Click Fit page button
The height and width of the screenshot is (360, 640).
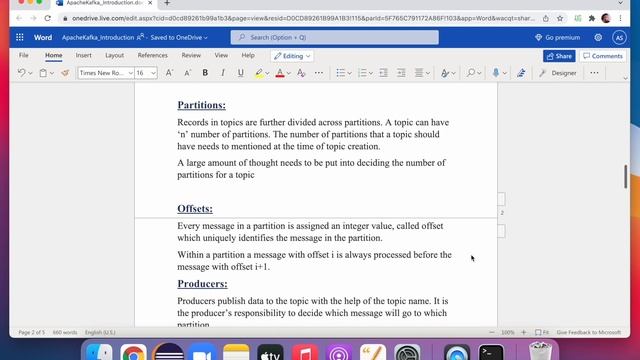(542, 332)
